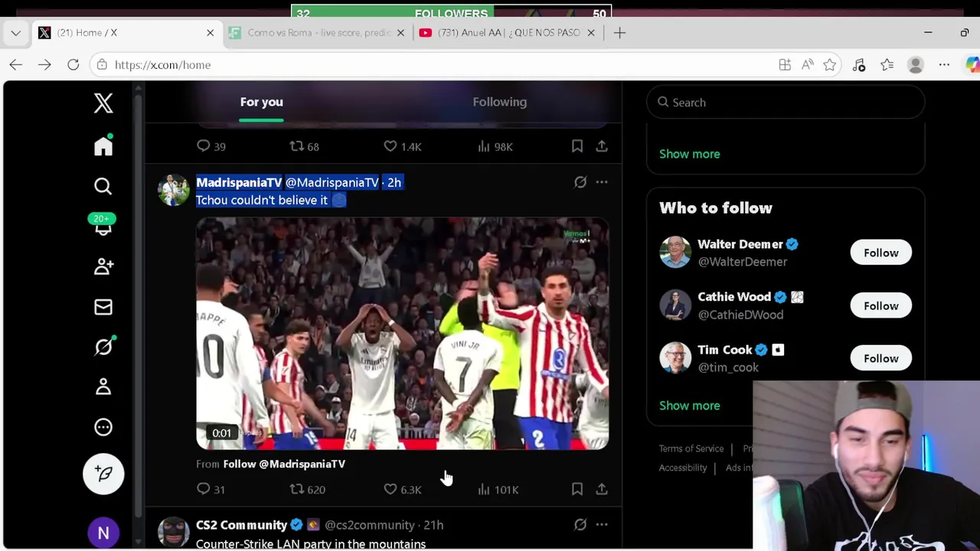The image size is (980, 551).
Task: Open more options on MadrispaniaTV post
Action: coord(602,182)
